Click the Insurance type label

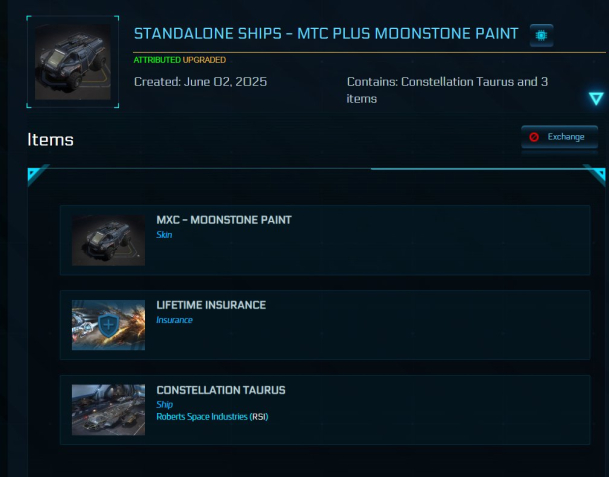click(175, 320)
